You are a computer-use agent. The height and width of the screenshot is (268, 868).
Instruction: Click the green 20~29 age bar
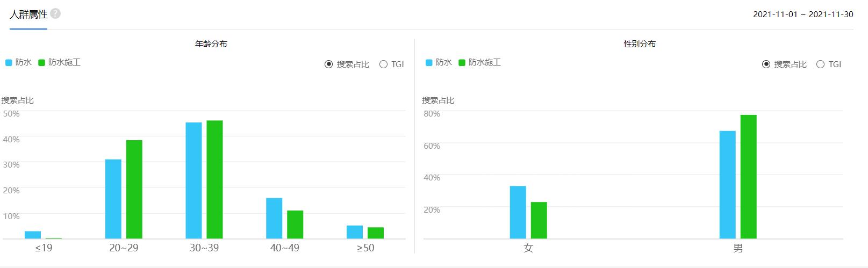pyautogui.click(x=134, y=189)
